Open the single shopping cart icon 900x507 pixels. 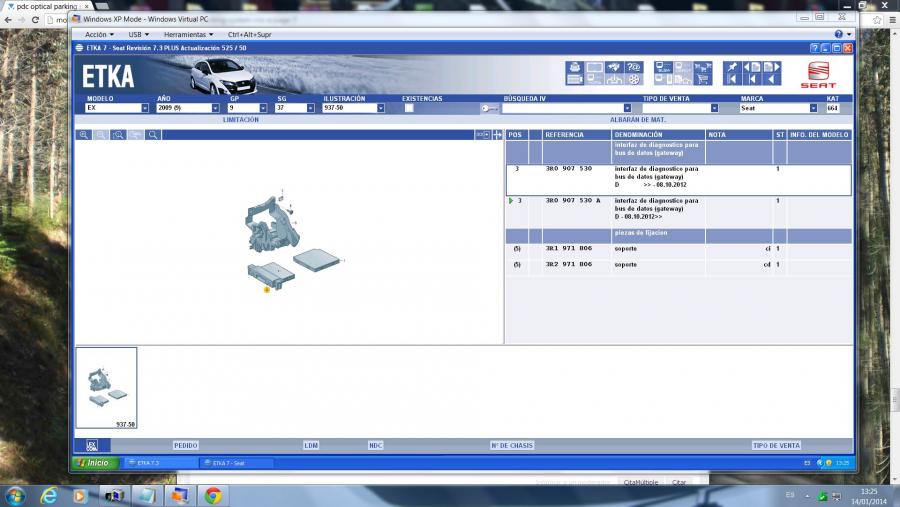pos(703,80)
